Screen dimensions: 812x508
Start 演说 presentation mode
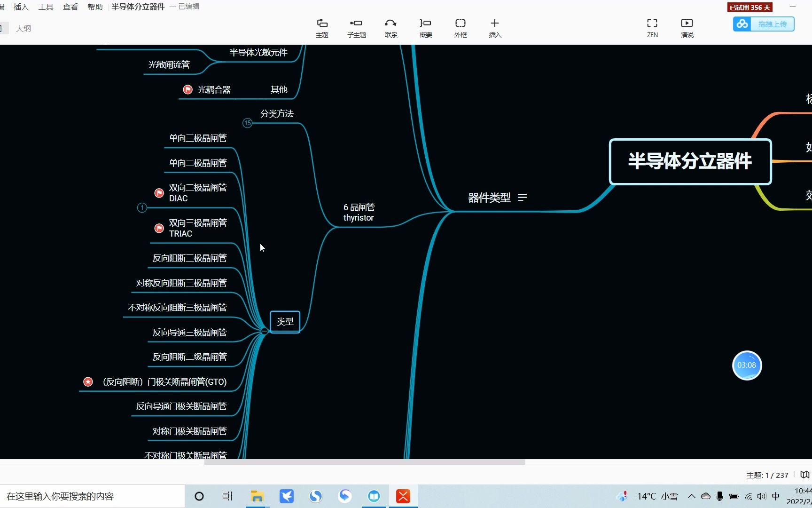pos(687,28)
